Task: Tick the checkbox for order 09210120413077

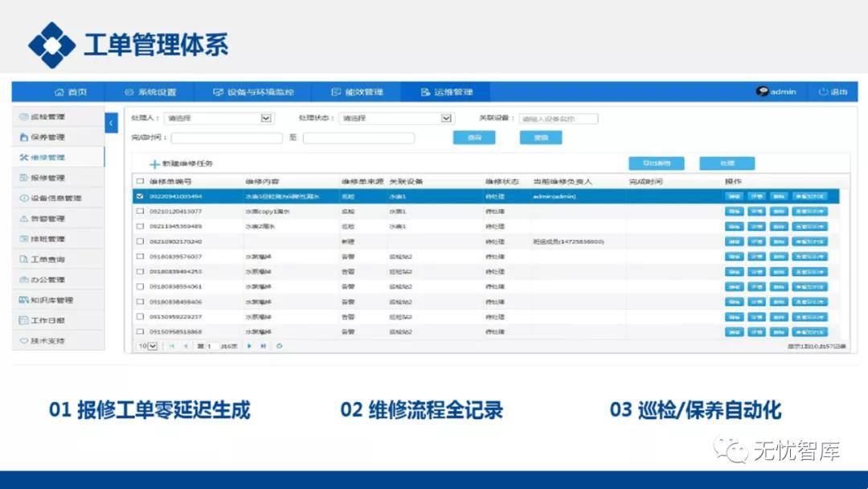Action: 141,212
